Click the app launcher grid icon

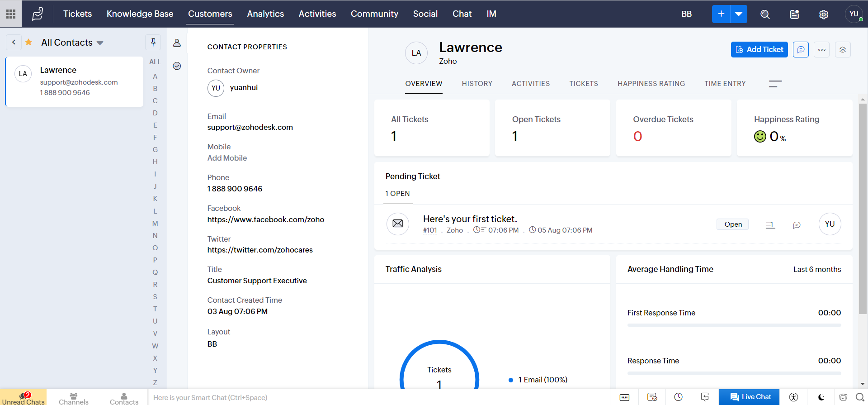(x=11, y=14)
